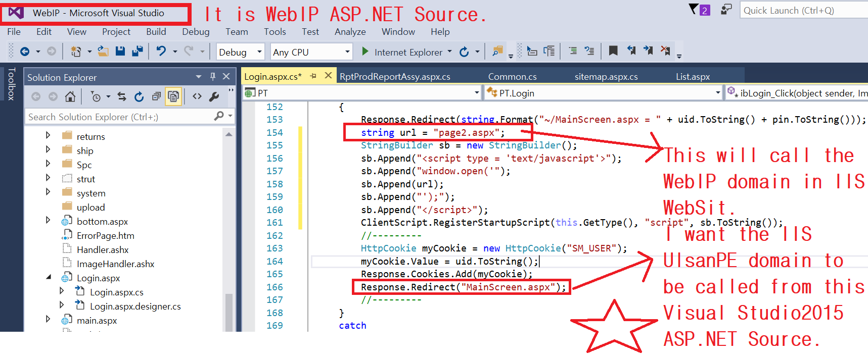Click the Decrease Indent toolbar icon
The height and width of the screenshot is (358, 868).
[x=573, y=51]
